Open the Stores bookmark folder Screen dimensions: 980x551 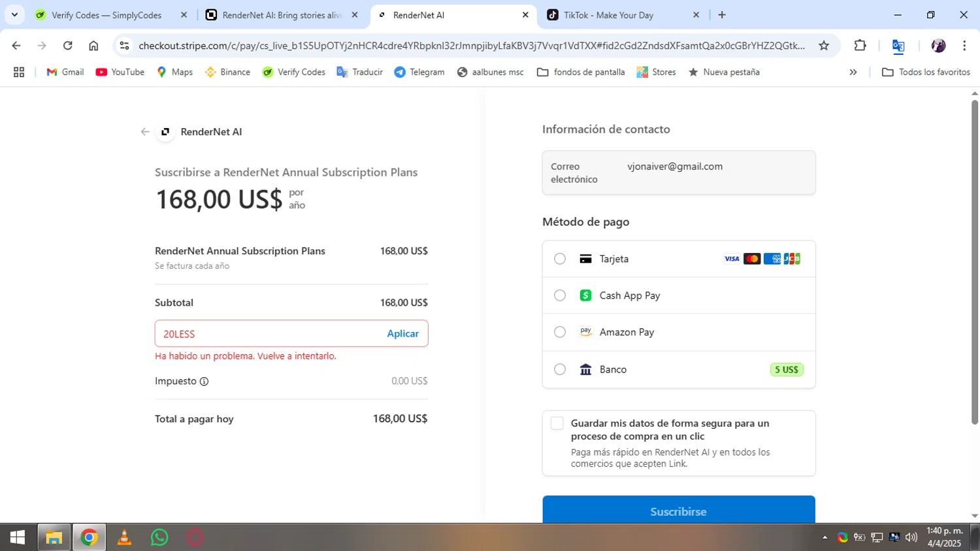click(657, 72)
